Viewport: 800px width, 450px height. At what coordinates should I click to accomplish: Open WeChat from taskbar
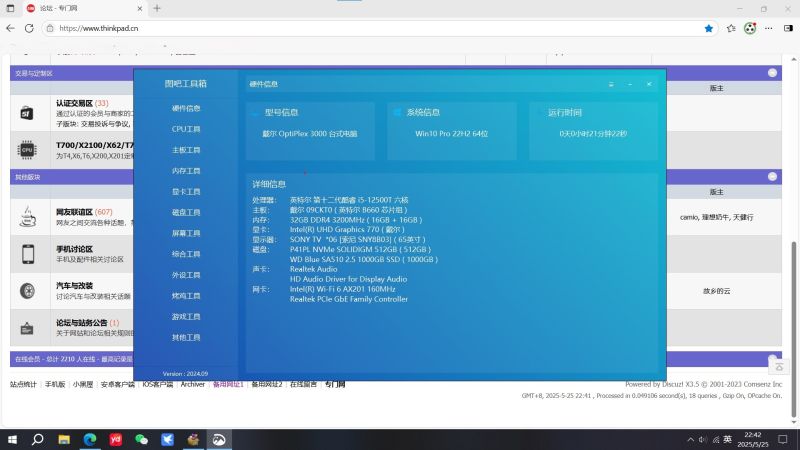click(x=141, y=439)
